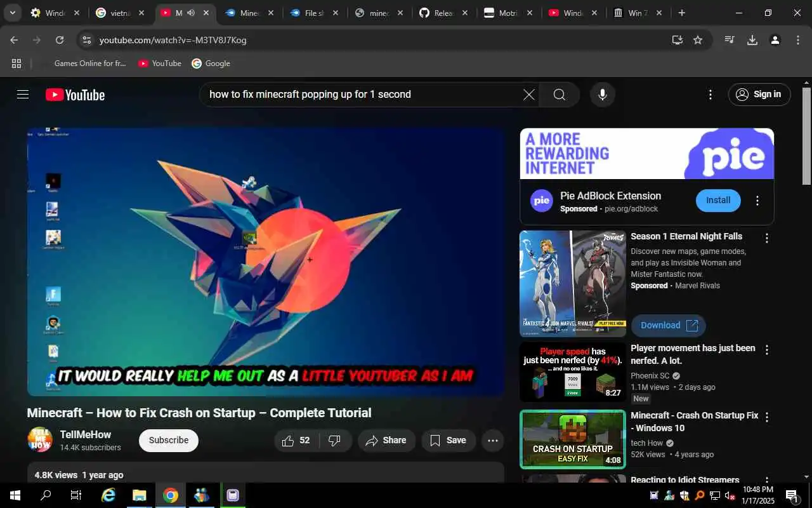
Task: Click TellMeHow channel name
Action: (x=86, y=434)
